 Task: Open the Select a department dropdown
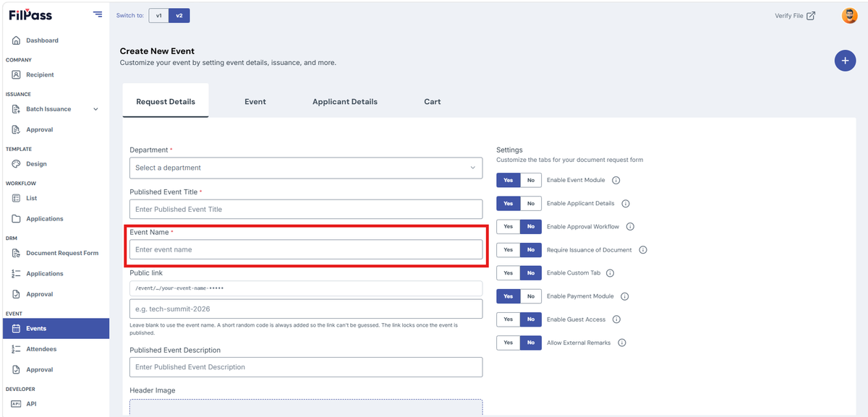tap(306, 168)
